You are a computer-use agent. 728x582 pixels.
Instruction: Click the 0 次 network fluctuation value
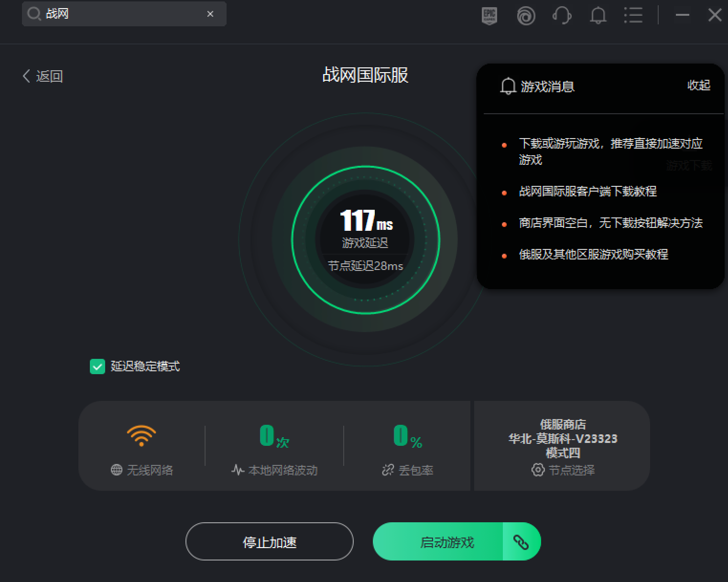coord(274,436)
